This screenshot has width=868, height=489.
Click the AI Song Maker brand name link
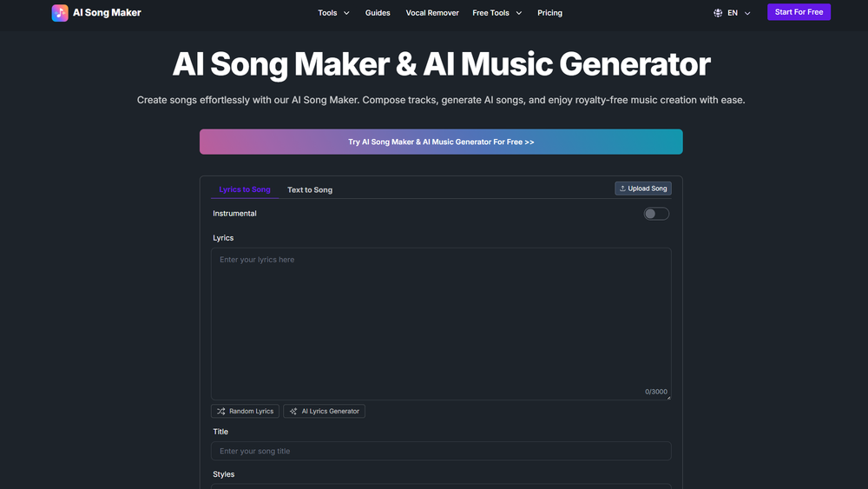[107, 13]
